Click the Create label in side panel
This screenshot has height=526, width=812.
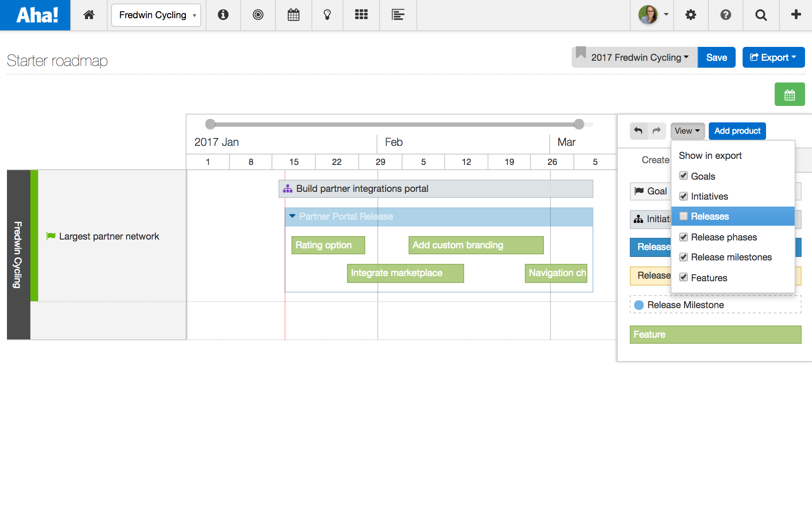[655, 160]
